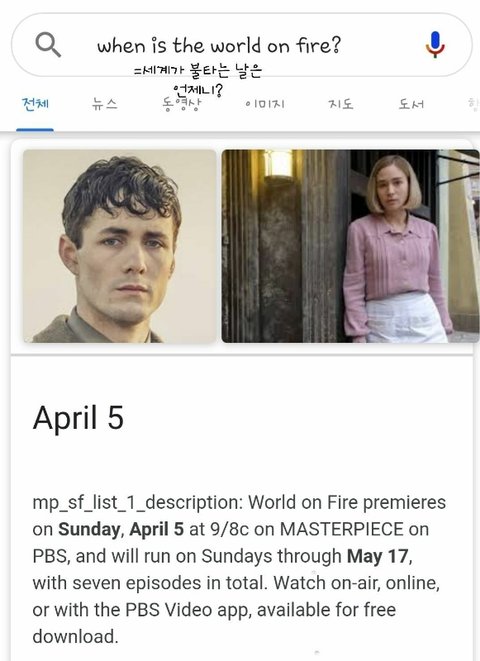Select the 도서 tab

pyautogui.click(x=411, y=104)
